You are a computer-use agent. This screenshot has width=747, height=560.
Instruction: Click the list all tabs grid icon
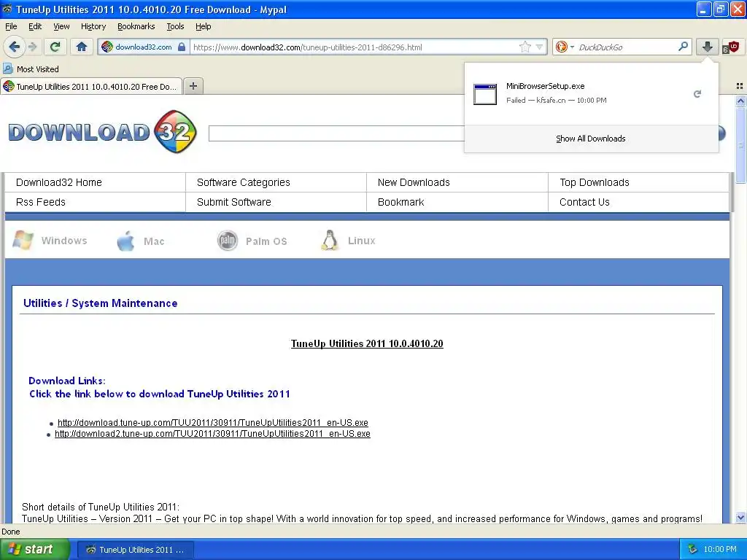(x=740, y=86)
